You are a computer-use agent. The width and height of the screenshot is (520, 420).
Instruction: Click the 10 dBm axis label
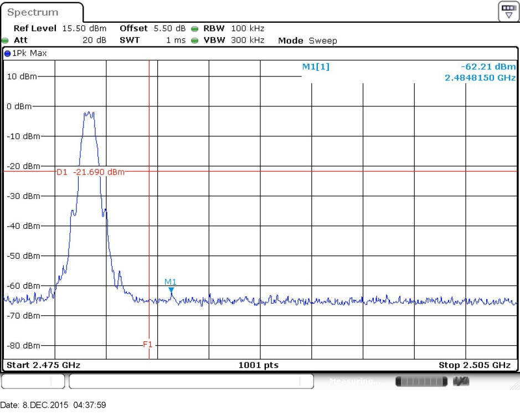click(x=22, y=76)
